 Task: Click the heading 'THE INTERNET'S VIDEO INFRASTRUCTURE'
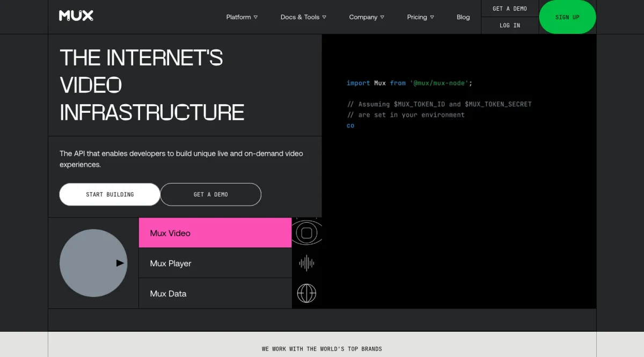point(152,85)
